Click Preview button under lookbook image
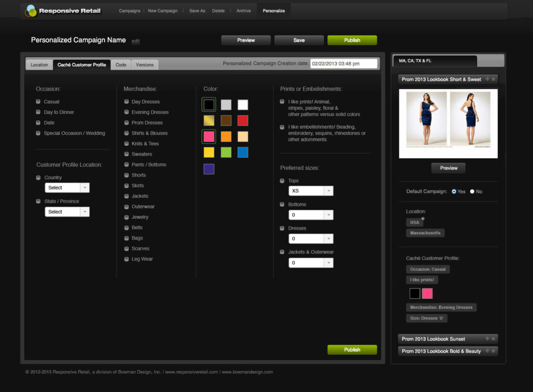 click(x=449, y=168)
